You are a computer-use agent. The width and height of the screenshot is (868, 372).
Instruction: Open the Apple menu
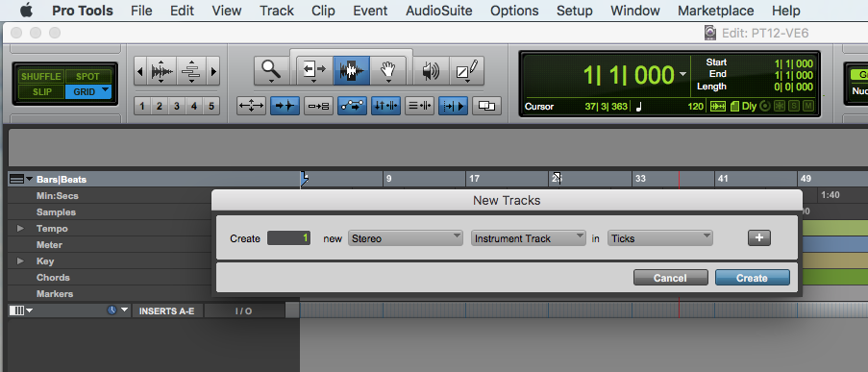click(26, 10)
